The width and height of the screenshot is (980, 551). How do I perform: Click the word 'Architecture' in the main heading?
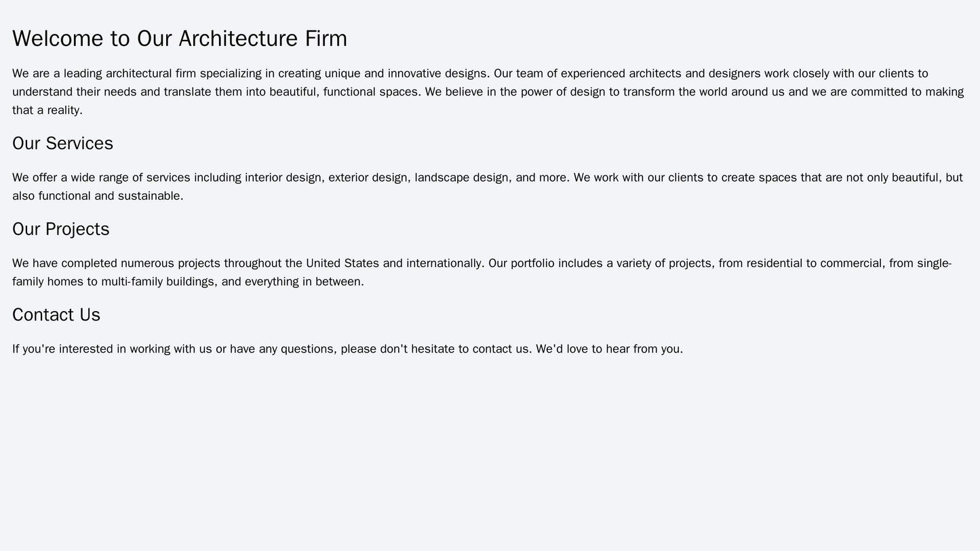pyautogui.click(x=239, y=39)
